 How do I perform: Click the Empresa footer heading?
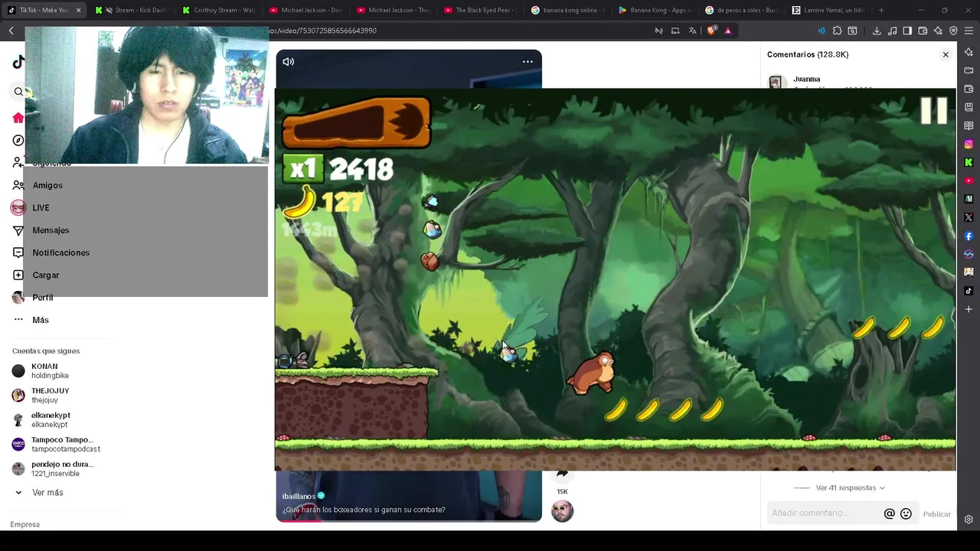[24, 524]
